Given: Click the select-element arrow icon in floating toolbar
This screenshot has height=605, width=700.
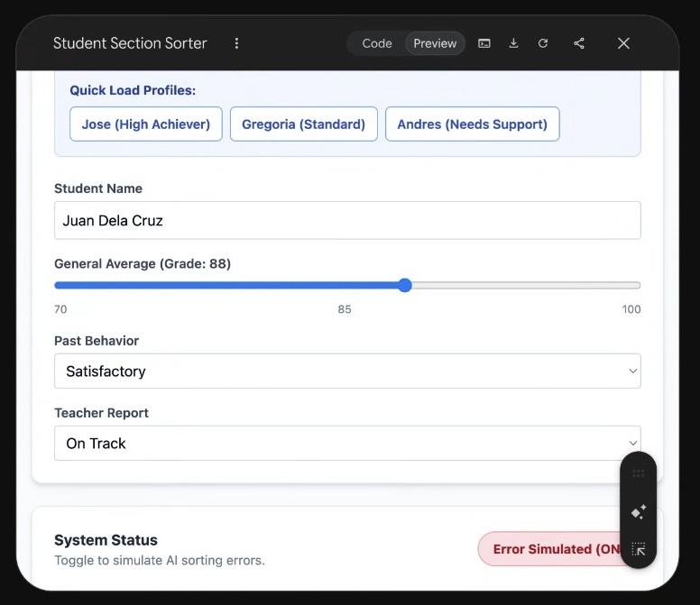Looking at the screenshot, I should click(639, 549).
